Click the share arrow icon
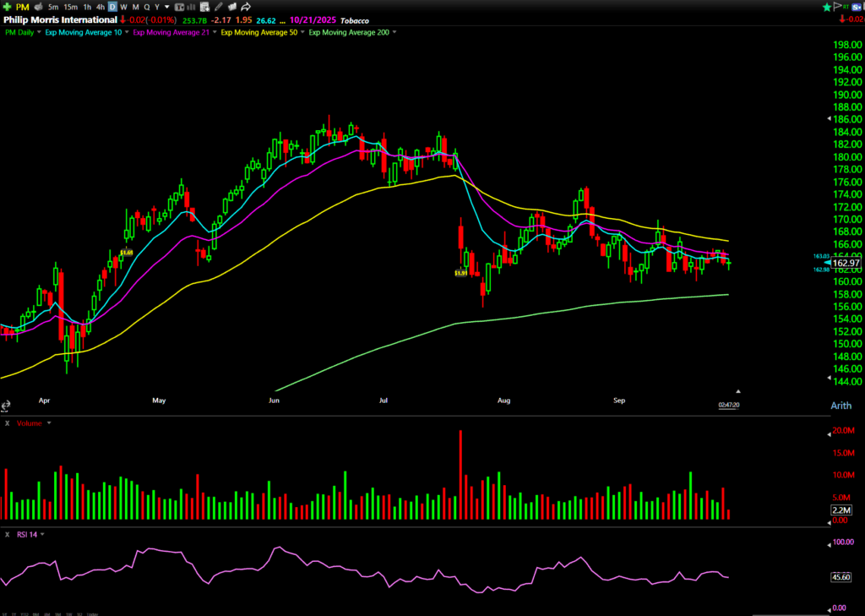 point(246,7)
